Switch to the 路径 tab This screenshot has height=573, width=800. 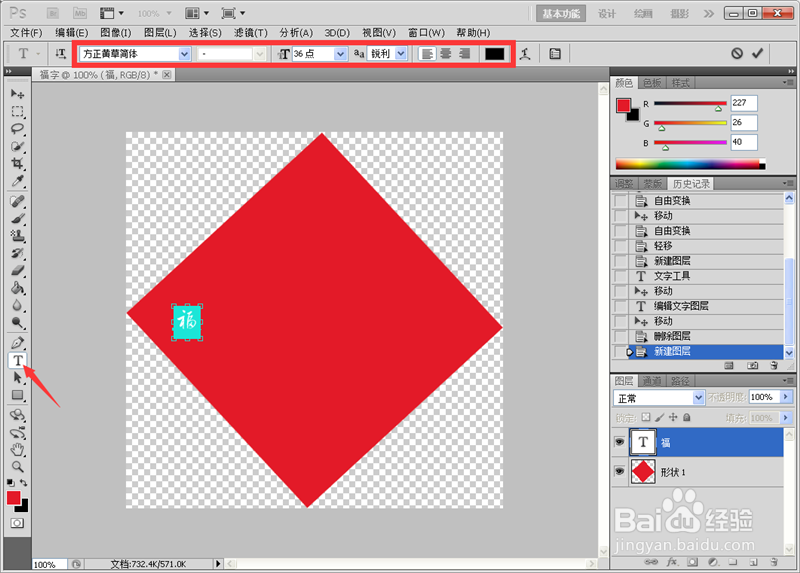click(680, 381)
